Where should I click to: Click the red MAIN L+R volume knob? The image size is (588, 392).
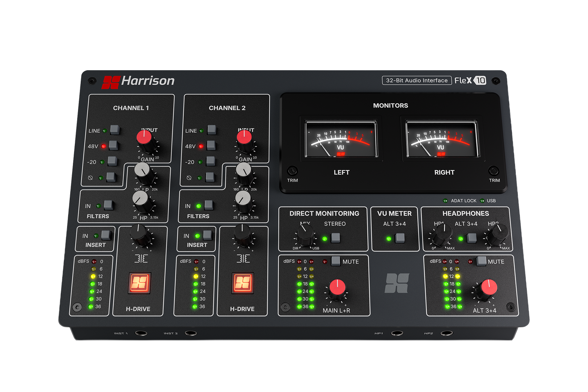[x=336, y=290]
